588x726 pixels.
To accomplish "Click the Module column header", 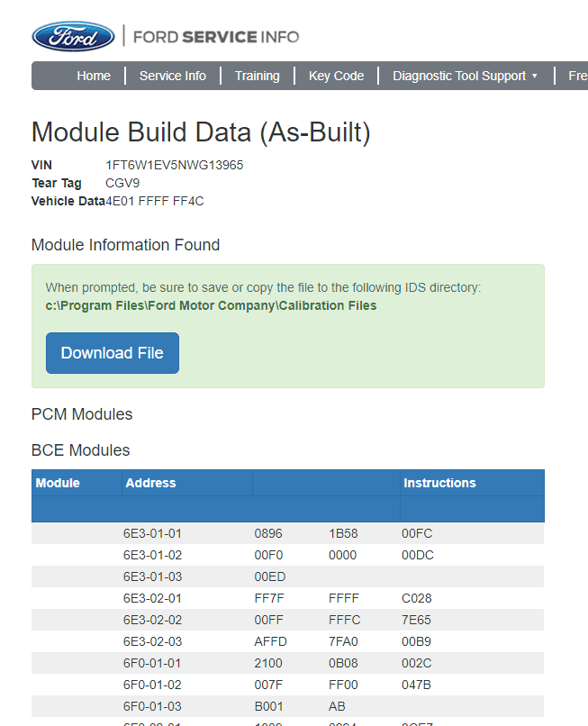I will point(58,483).
